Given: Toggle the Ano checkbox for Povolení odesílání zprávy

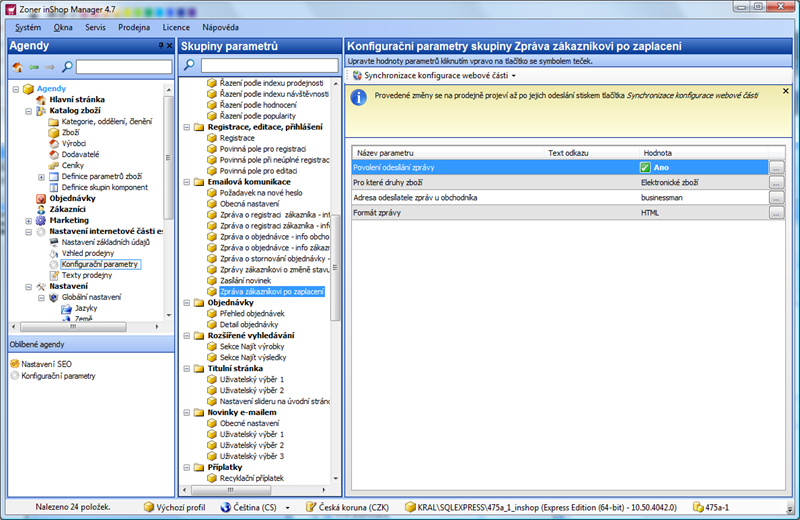Looking at the screenshot, I should (645, 167).
